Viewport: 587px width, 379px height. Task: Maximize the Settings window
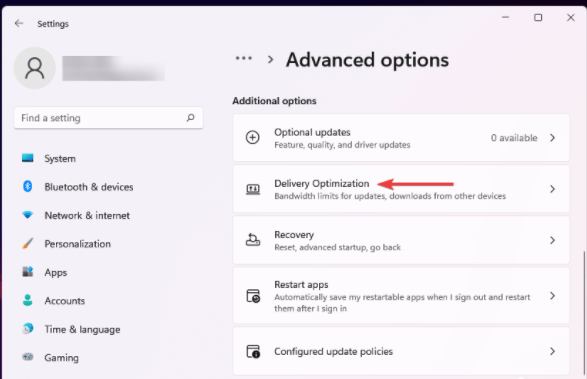click(538, 18)
